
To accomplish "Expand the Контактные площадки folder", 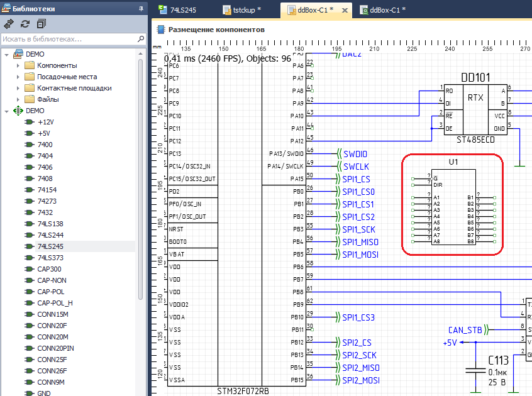I will [x=18, y=89].
